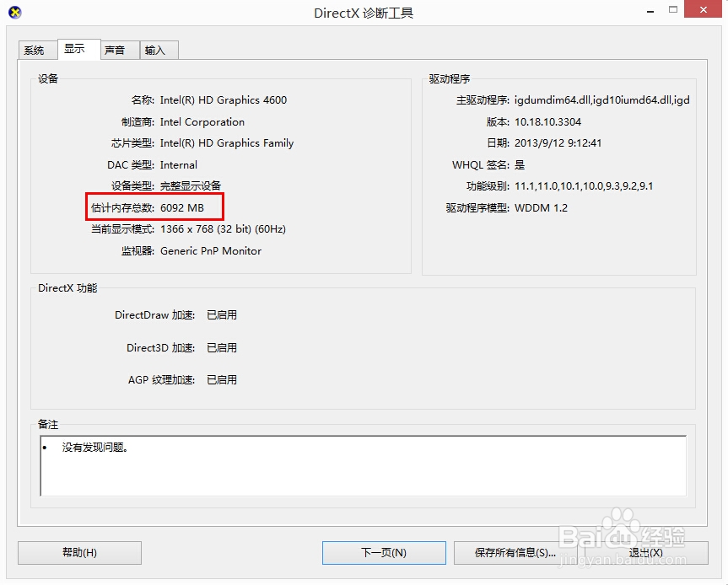Maximize the DirectX 诊断工具 window
728x585 pixels.
coord(673,10)
